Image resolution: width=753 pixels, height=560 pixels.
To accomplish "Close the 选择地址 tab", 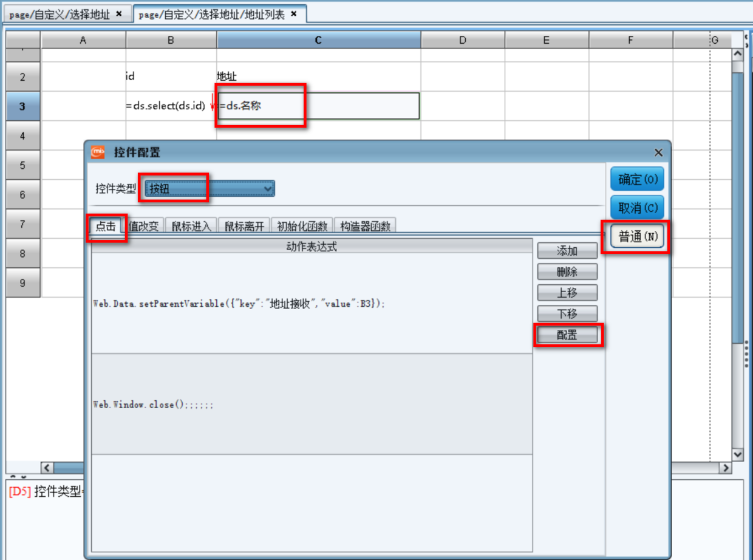I will point(119,14).
